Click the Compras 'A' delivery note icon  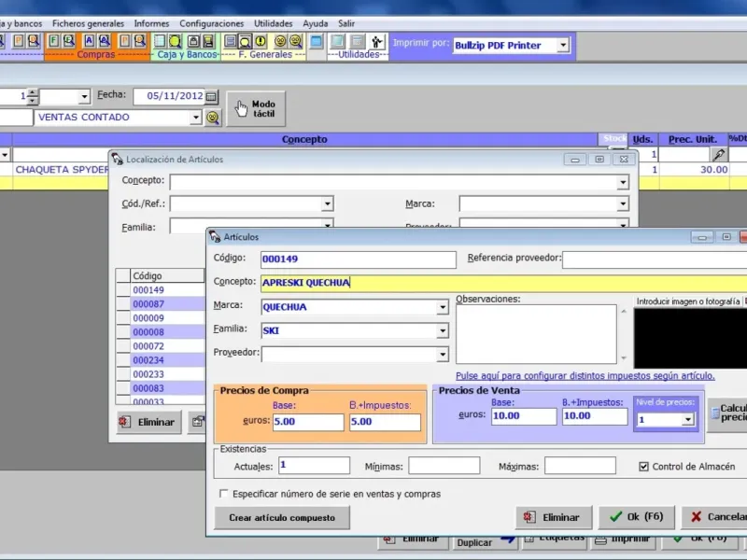[x=89, y=41]
